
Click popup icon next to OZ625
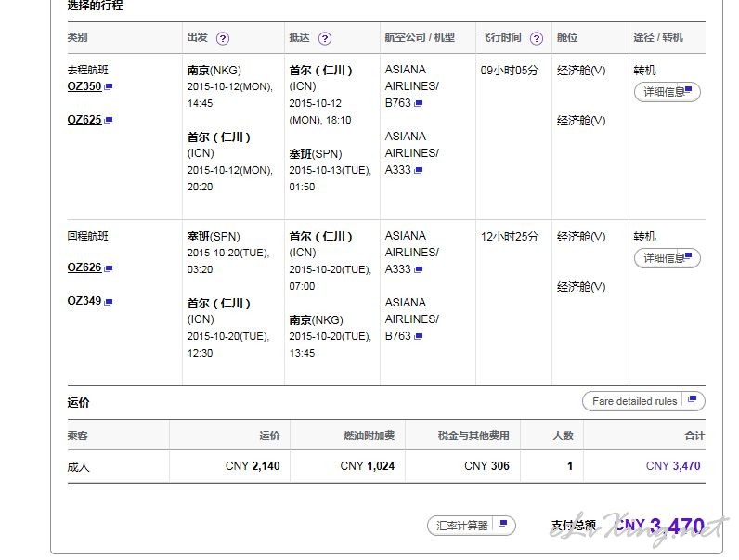(109, 120)
